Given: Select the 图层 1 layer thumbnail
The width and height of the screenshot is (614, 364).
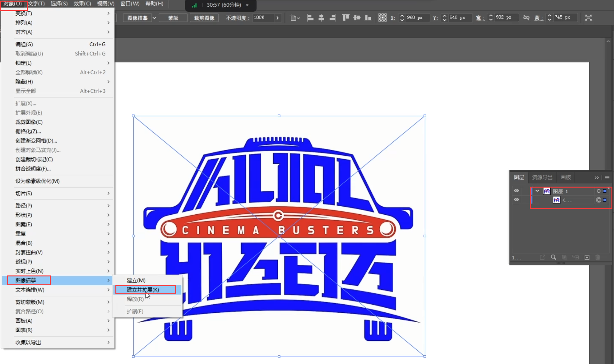Looking at the screenshot, I should tap(547, 191).
